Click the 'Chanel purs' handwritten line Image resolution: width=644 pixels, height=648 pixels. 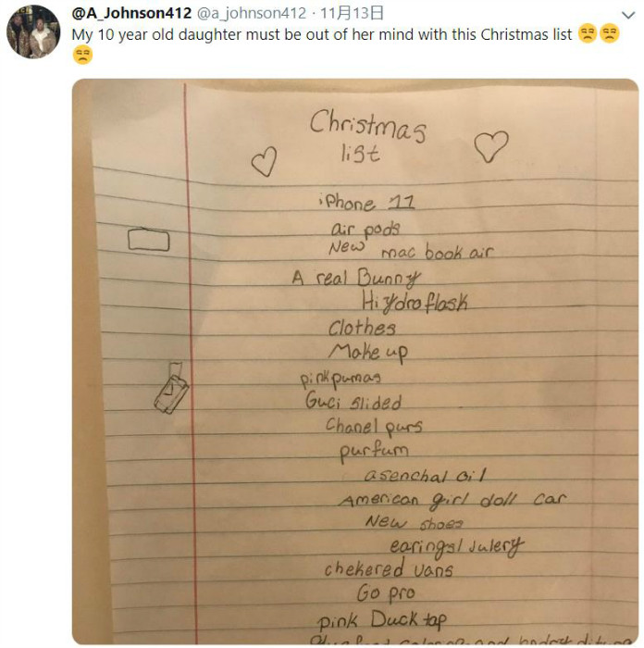point(374,427)
